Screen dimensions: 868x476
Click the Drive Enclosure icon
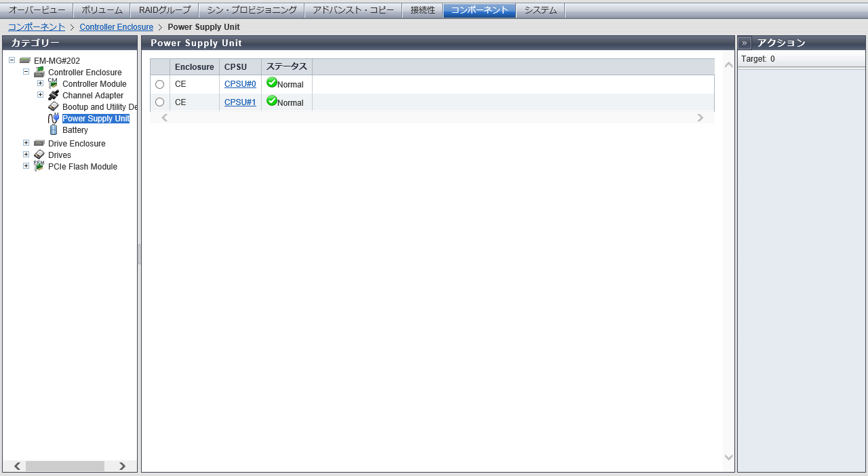(39, 144)
